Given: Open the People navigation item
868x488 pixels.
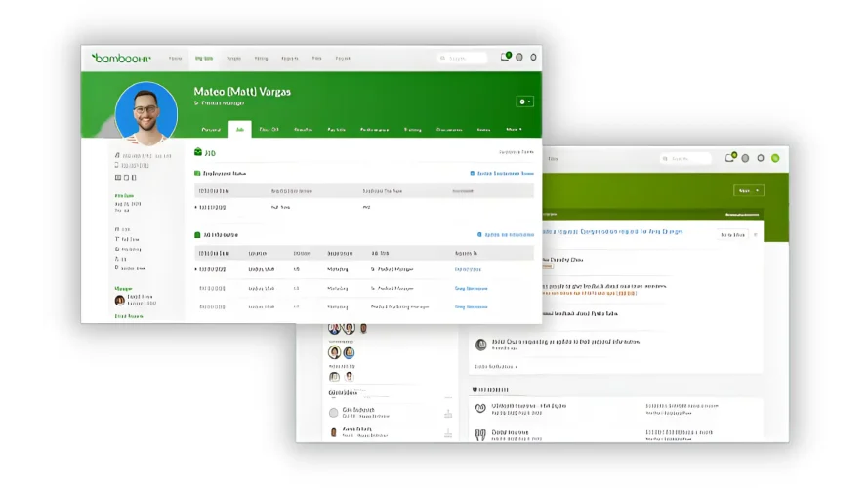Looking at the screenshot, I should click(233, 59).
